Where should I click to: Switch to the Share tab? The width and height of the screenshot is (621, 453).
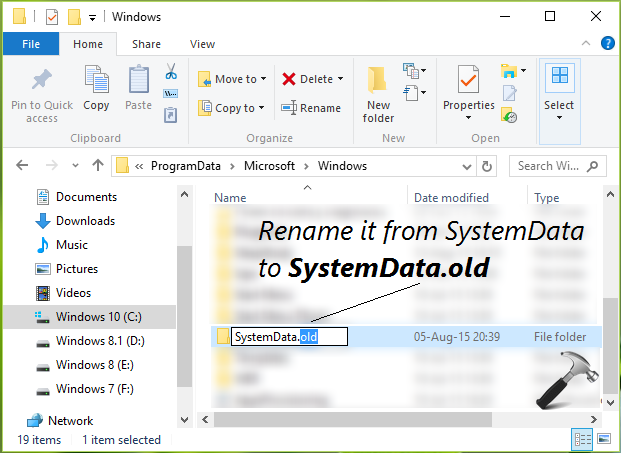click(147, 44)
